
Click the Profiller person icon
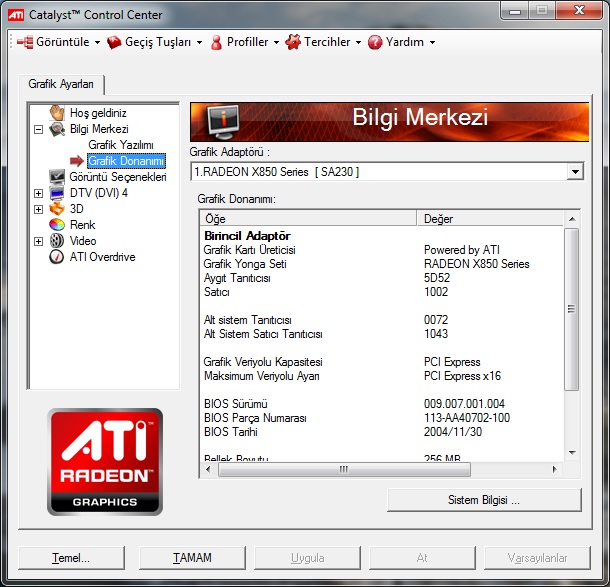(x=216, y=42)
